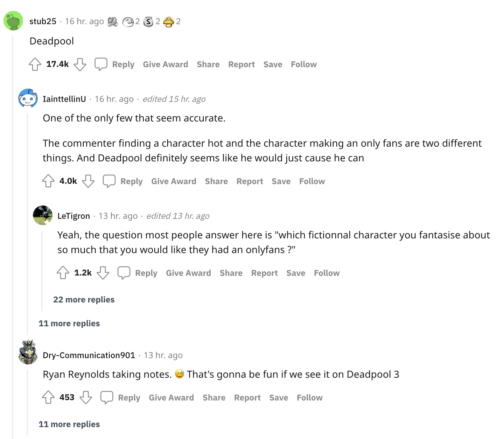Image resolution: width=504 pixels, height=439 pixels.
Task: Share IainttellinU's comment
Action: pos(216,181)
